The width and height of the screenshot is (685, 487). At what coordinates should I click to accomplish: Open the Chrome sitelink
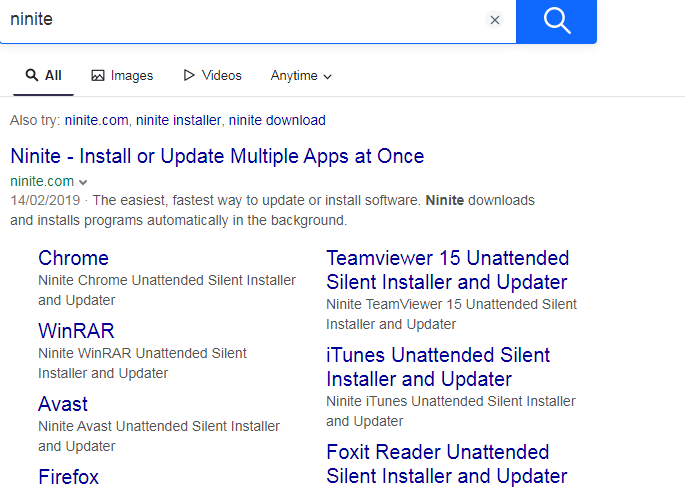(73, 258)
